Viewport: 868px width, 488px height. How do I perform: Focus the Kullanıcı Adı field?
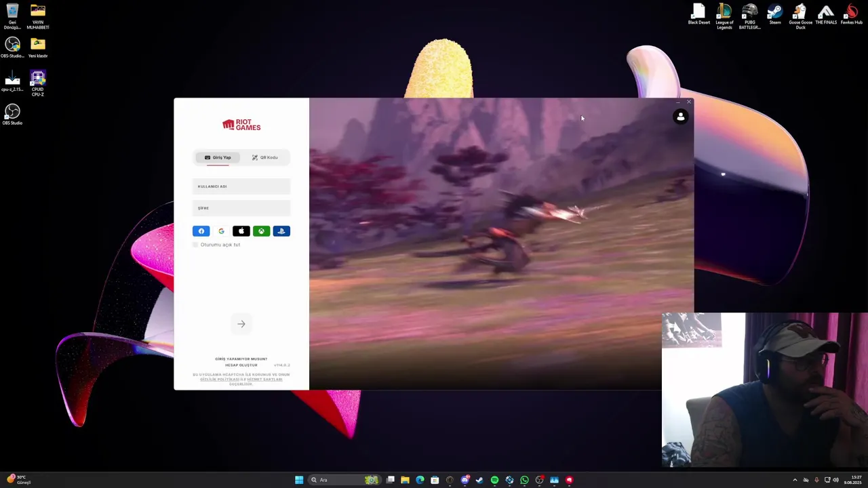pyautogui.click(x=241, y=186)
